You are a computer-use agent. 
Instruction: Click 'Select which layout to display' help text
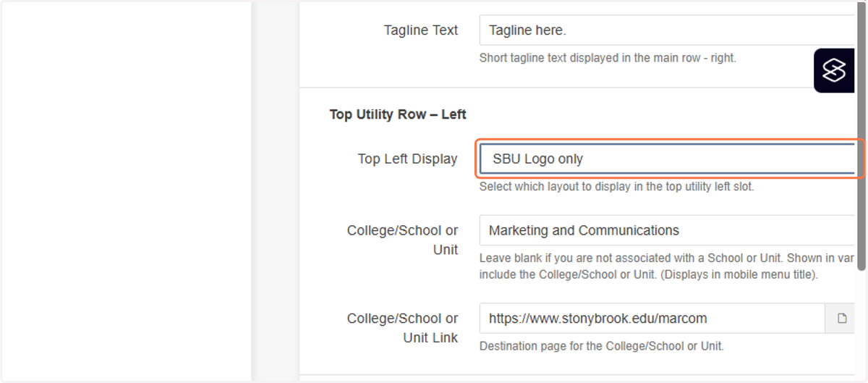[x=617, y=186]
